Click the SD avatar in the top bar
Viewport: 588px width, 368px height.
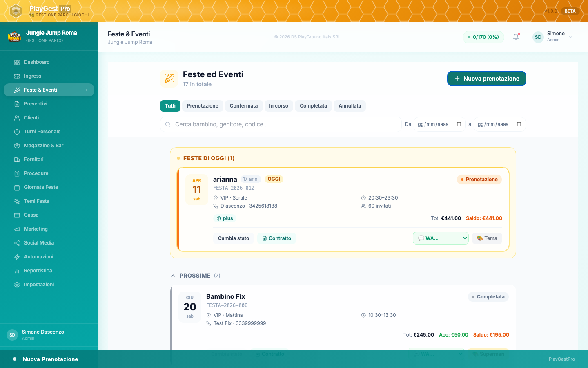pyautogui.click(x=538, y=37)
